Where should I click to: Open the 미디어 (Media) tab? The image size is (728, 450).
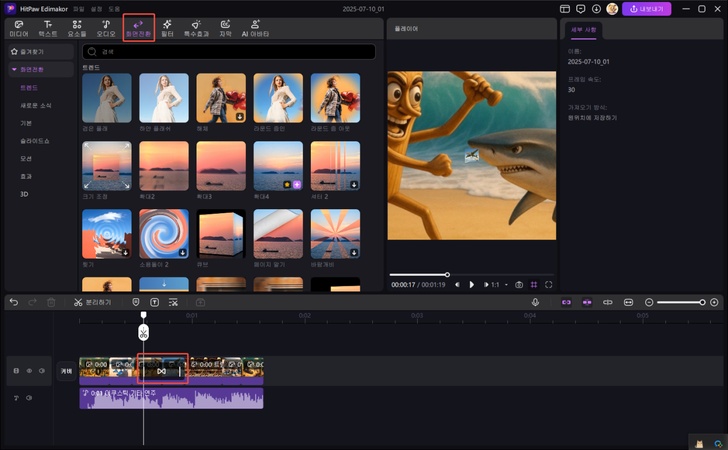tap(19, 29)
